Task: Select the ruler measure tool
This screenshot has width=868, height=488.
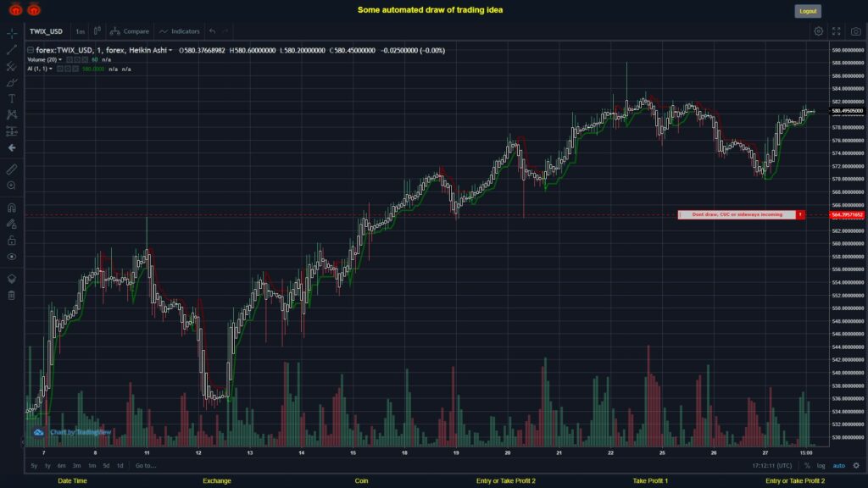Action: tap(12, 169)
